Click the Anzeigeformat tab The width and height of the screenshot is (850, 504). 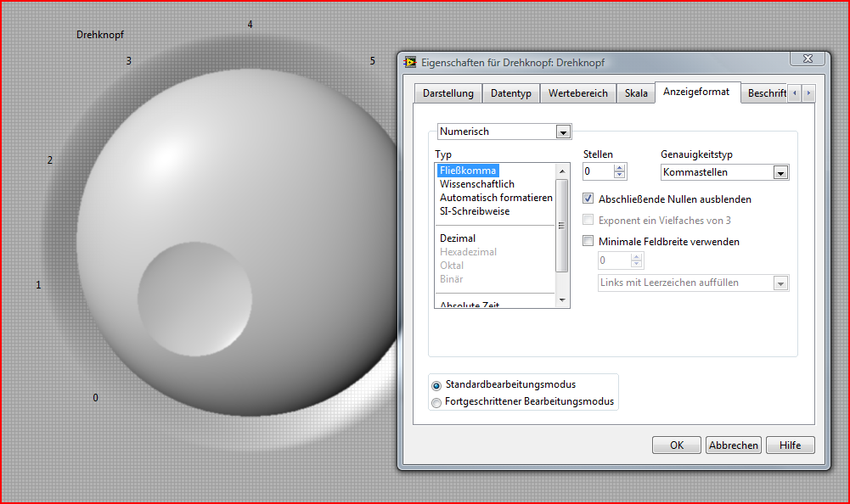pos(696,92)
